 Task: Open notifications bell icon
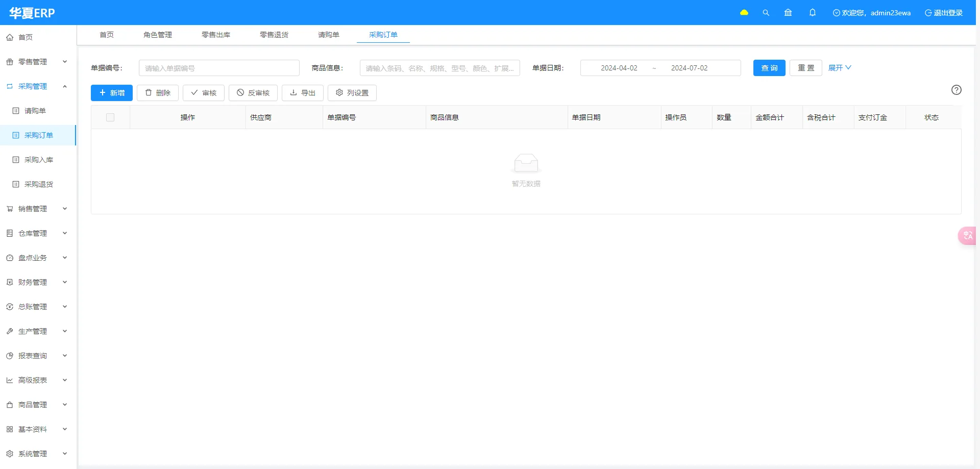[813, 13]
